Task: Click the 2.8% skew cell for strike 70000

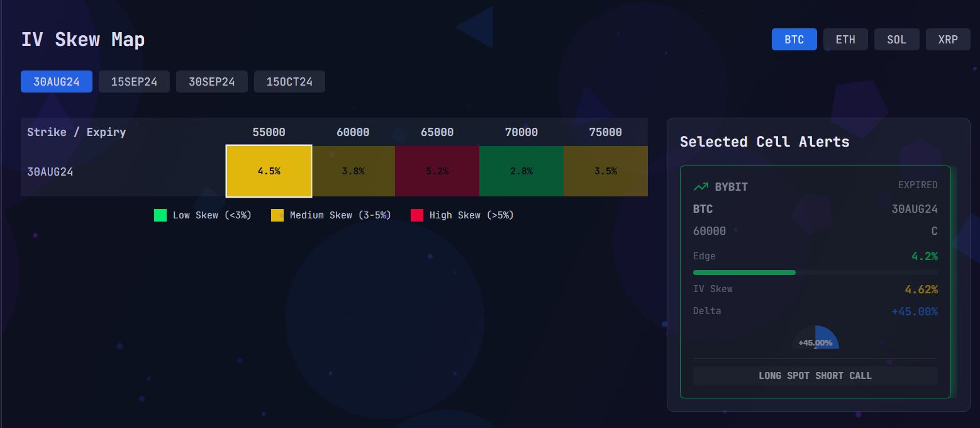Action: click(x=521, y=171)
